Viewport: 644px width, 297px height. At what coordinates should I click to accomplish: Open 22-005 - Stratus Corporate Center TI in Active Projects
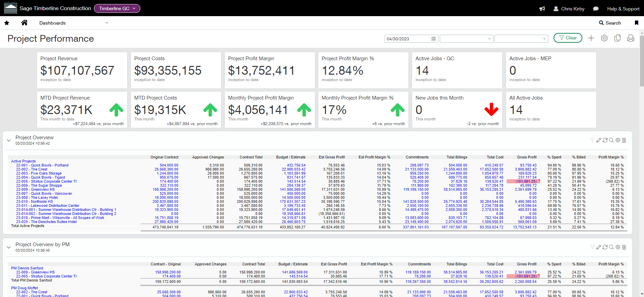[x=46, y=181]
